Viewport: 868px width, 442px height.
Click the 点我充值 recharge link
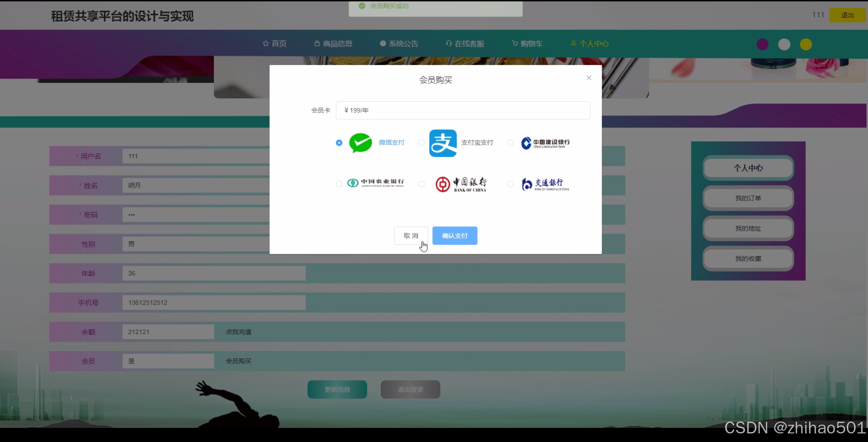click(238, 332)
